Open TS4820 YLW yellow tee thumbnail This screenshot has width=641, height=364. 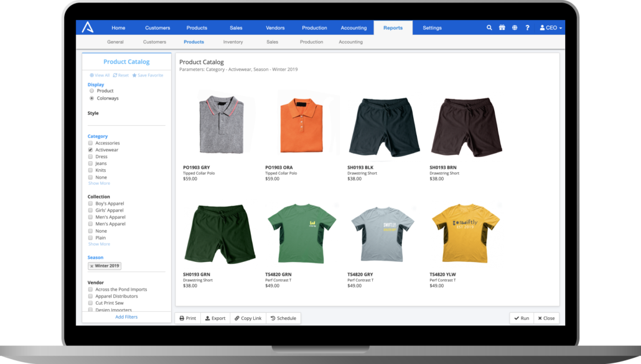pos(466,233)
